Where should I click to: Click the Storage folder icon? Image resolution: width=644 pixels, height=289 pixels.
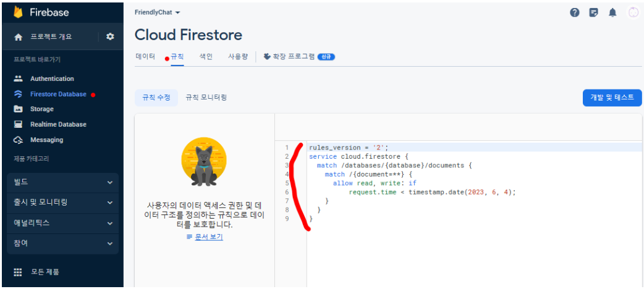18,109
